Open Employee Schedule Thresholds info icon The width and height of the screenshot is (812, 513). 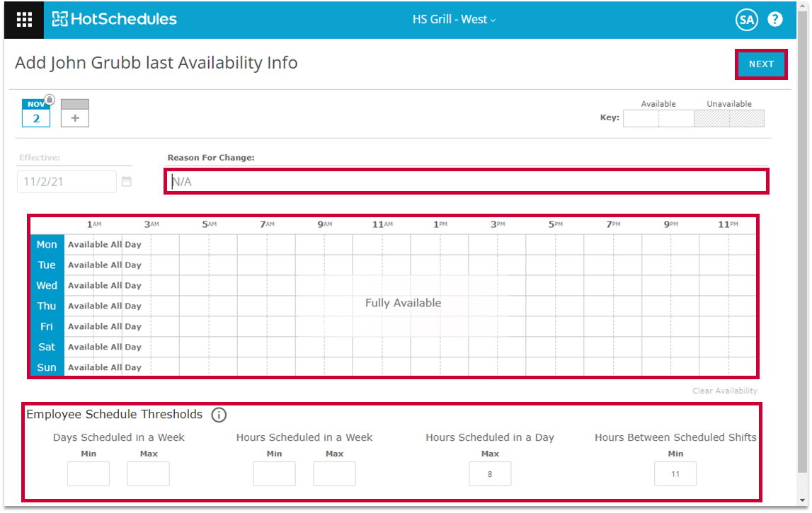pyautogui.click(x=219, y=415)
